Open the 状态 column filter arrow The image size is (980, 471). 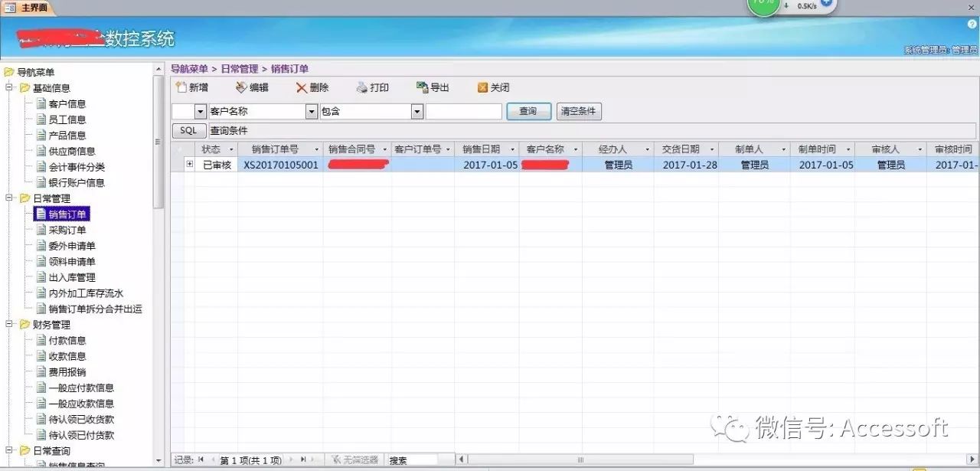(x=232, y=149)
